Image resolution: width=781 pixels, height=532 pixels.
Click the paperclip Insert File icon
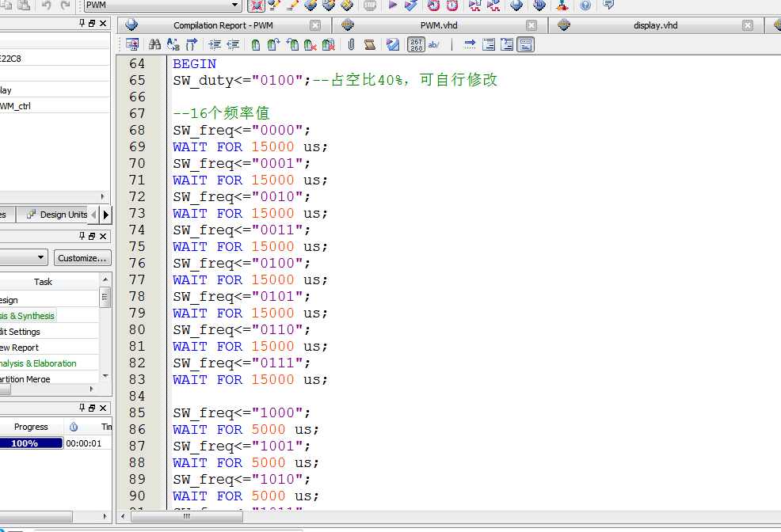pyautogui.click(x=351, y=45)
